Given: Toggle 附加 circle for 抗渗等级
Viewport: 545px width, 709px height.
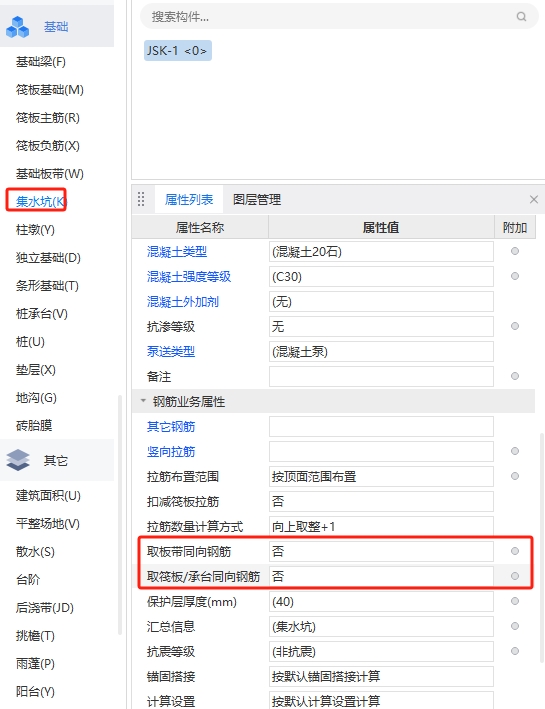Looking at the screenshot, I should click(515, 326).
